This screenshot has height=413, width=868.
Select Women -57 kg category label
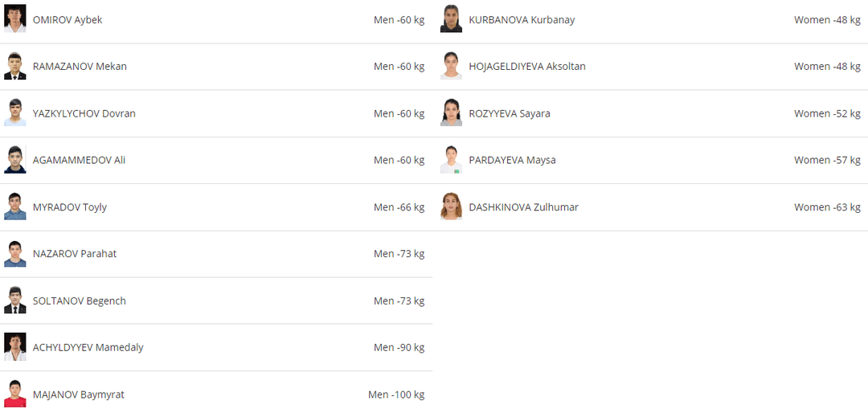coord(827,160)
